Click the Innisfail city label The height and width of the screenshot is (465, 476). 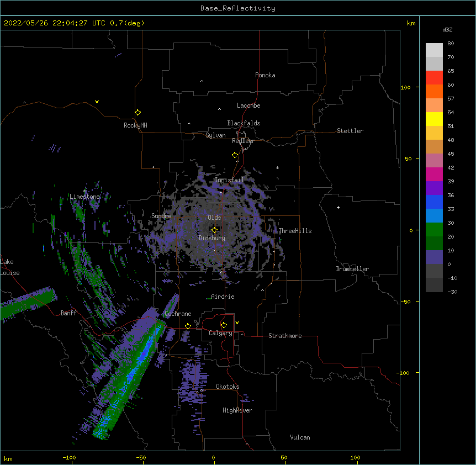(x=229, y=180)
